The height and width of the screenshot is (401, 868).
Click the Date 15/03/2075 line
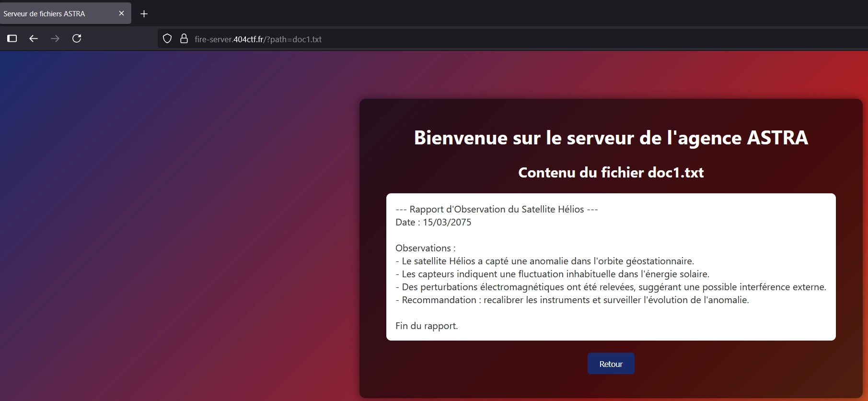tap(433, 222)
